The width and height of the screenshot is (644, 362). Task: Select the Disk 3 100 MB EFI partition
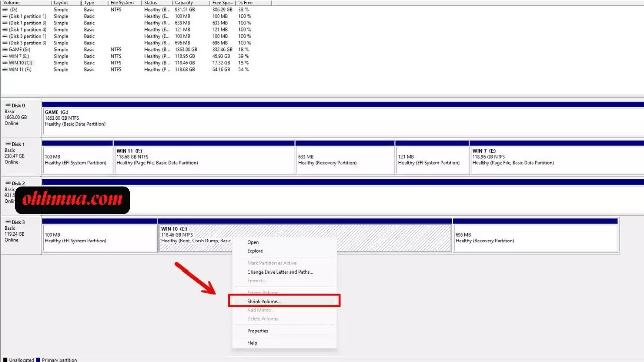(100, 235)
